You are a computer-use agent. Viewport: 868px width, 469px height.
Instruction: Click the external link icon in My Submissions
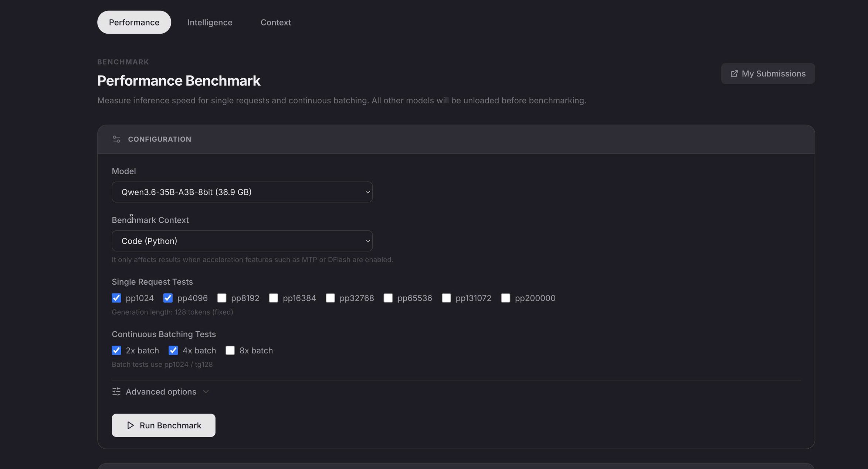coord(734,74)
